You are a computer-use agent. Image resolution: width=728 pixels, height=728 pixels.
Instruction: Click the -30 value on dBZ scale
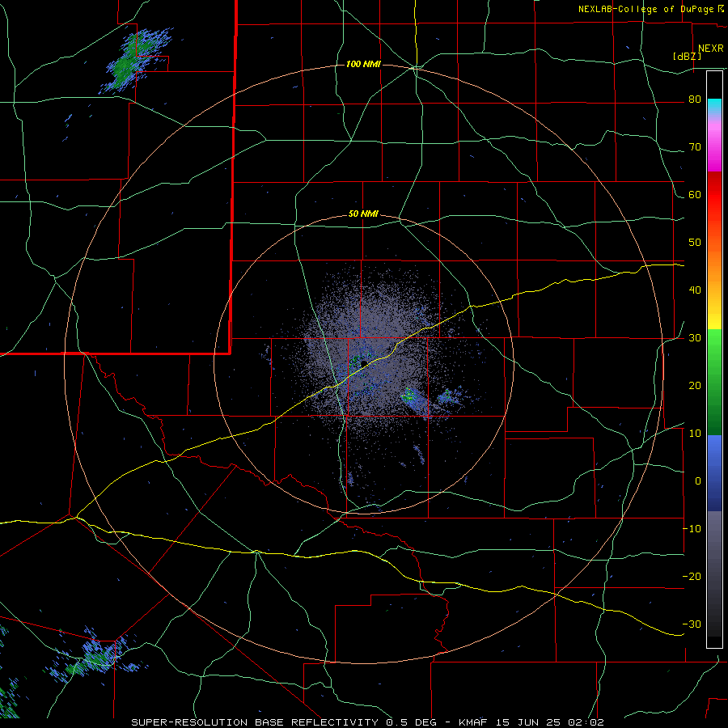pos(692,624)
